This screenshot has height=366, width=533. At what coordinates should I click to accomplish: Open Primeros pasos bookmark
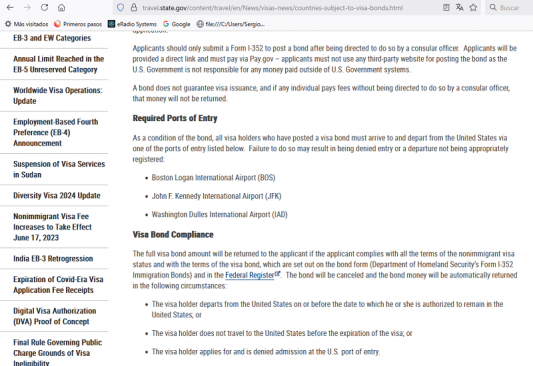click(x=78, y=24)
